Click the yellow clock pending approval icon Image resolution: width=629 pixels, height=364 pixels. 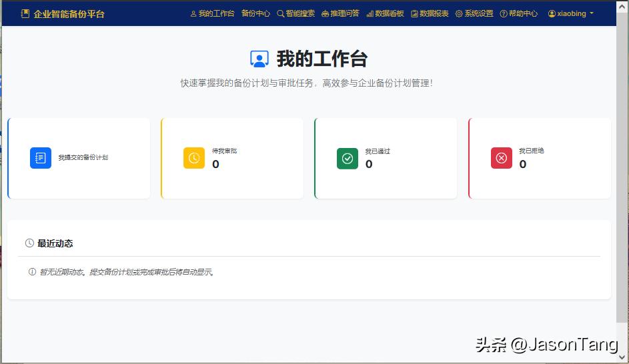tap(194, 158)
